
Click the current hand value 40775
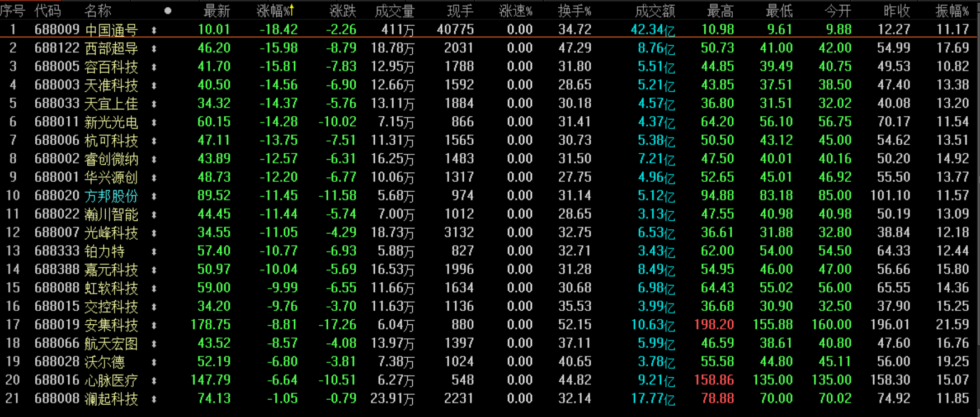[x=455, y=30]
